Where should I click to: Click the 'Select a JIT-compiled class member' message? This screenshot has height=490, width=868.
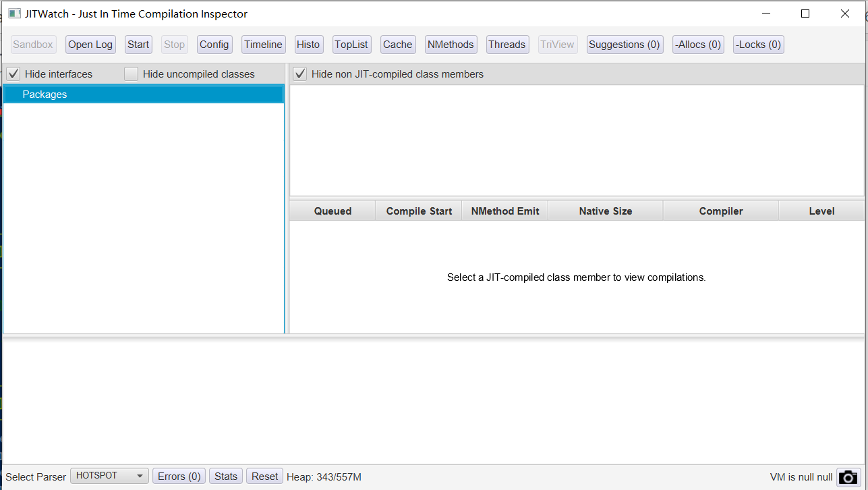pyautogui.click(x=576, y=277)
